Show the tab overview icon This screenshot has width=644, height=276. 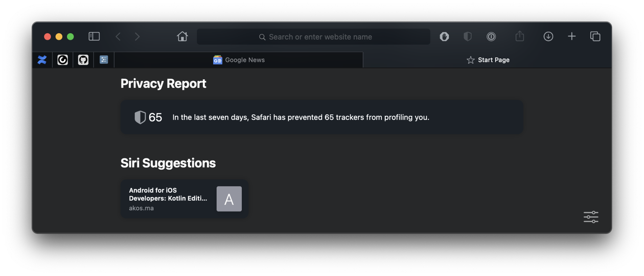coord(595,36)
